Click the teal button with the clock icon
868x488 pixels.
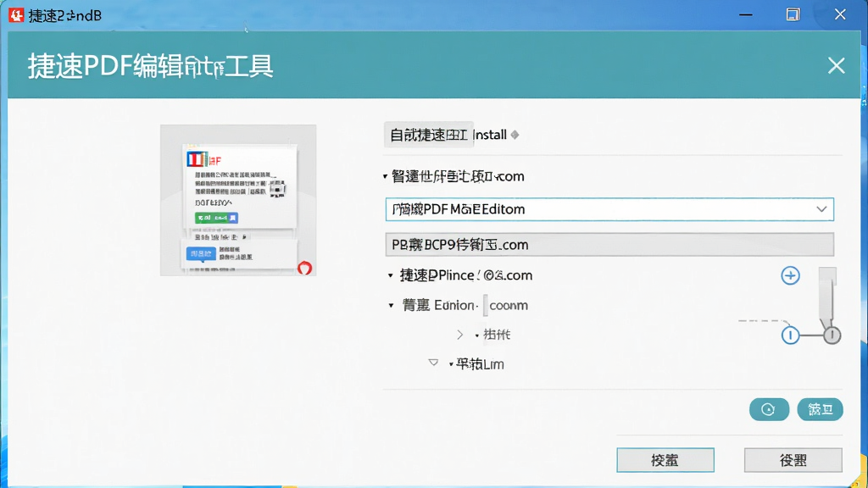[769, 409]
